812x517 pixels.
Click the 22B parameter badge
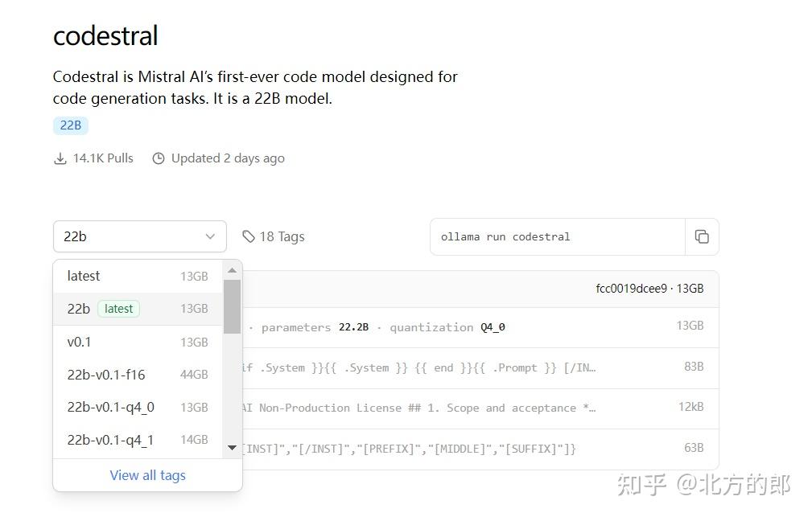point(70,125)
